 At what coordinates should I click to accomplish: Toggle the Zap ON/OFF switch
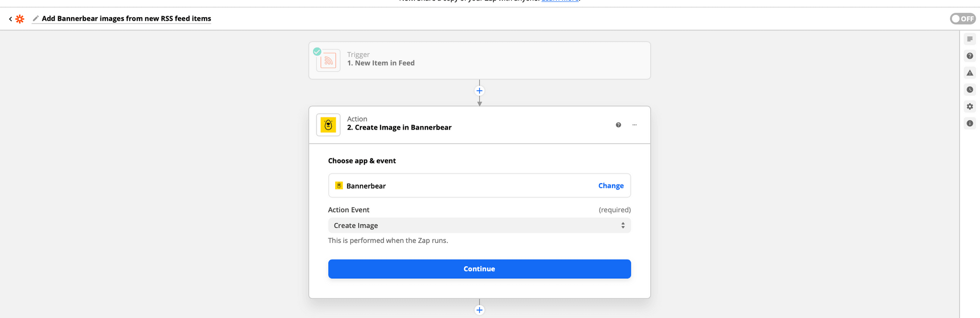coord(963,19)
